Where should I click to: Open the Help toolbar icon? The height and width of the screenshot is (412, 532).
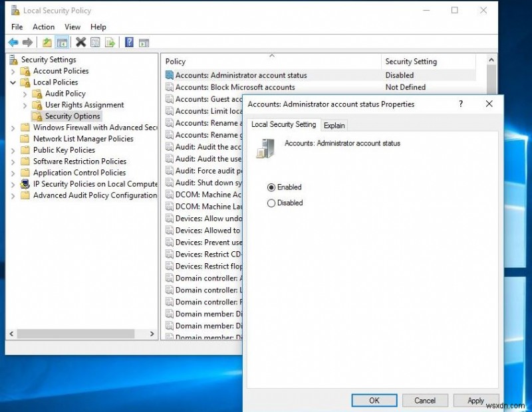[129, 42]
